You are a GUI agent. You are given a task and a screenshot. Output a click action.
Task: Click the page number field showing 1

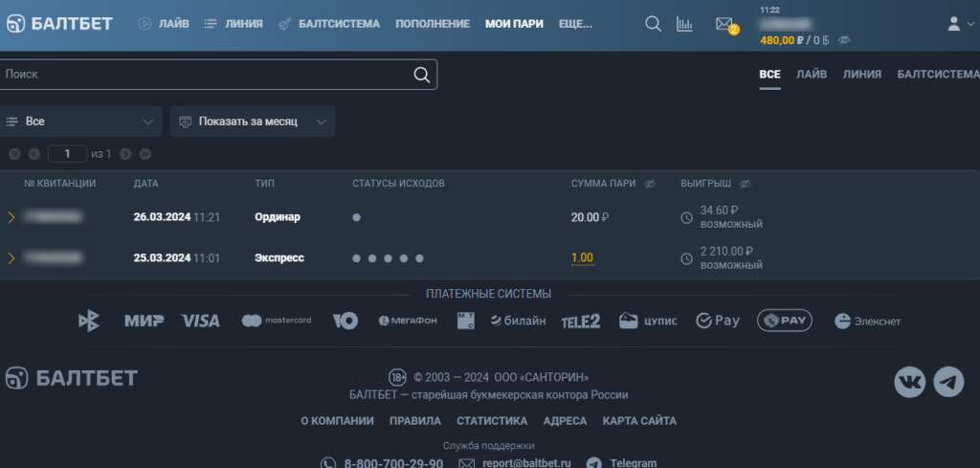(x=68, y=154)
